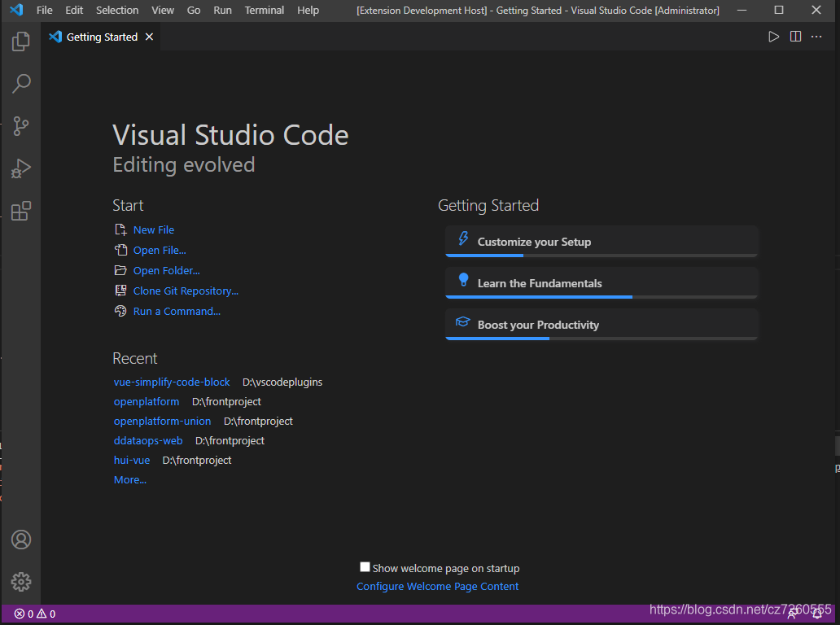Click progress bar under Learn the Fundamentals

coord(601,297)
